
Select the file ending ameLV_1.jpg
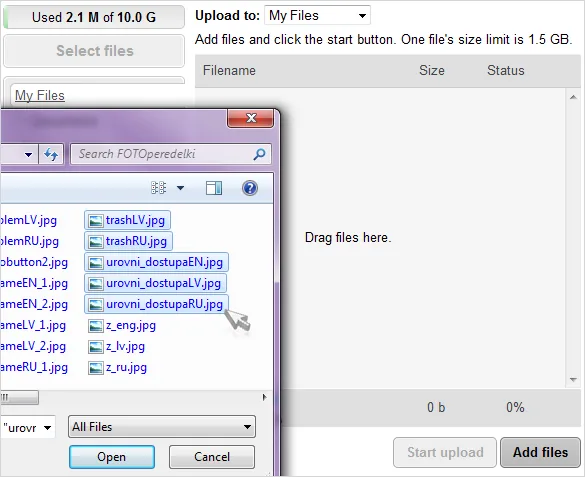pyautogui.click(x=33, y=326)
